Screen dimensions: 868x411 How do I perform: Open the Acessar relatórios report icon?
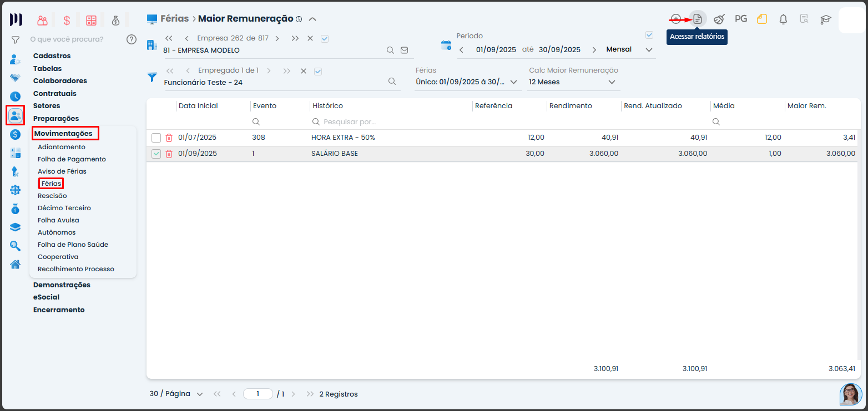click(698, 19)
